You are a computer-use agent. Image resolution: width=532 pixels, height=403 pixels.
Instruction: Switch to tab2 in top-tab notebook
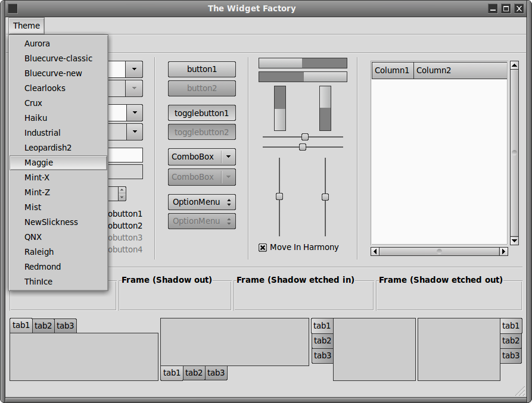[43, 326]
